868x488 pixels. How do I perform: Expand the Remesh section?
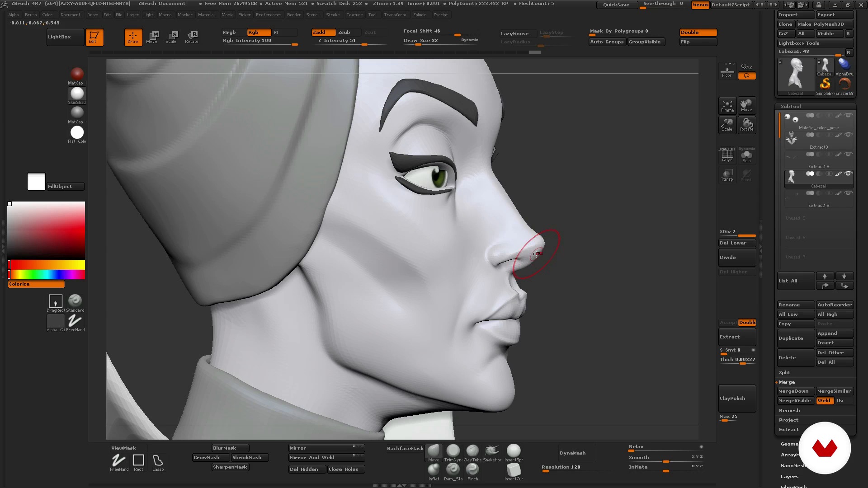click(789, 411)
